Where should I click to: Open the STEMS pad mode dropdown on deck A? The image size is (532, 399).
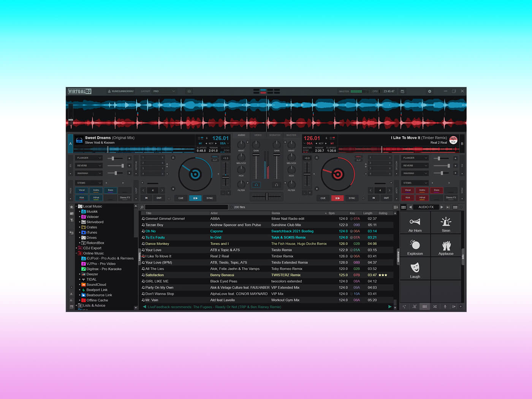(x=89, y=183)
